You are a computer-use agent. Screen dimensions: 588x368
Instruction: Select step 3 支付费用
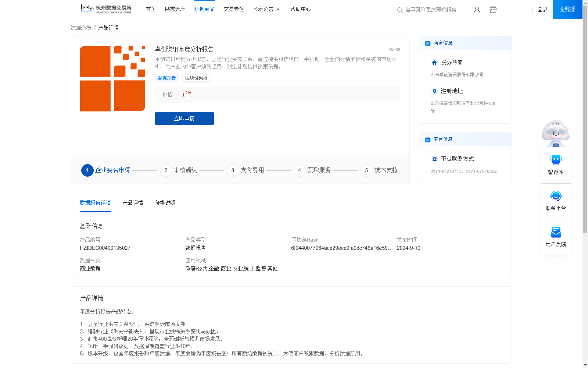(x=245, y=170)
